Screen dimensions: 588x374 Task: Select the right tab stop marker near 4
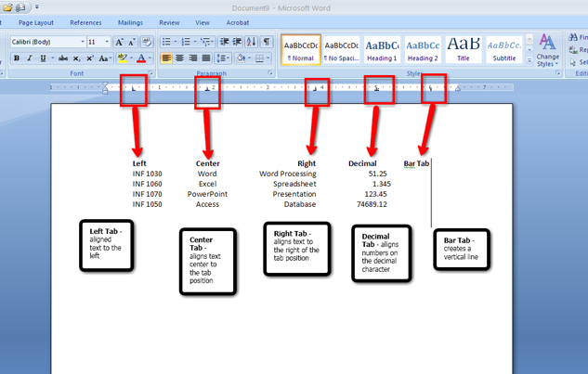click(315, 89)
